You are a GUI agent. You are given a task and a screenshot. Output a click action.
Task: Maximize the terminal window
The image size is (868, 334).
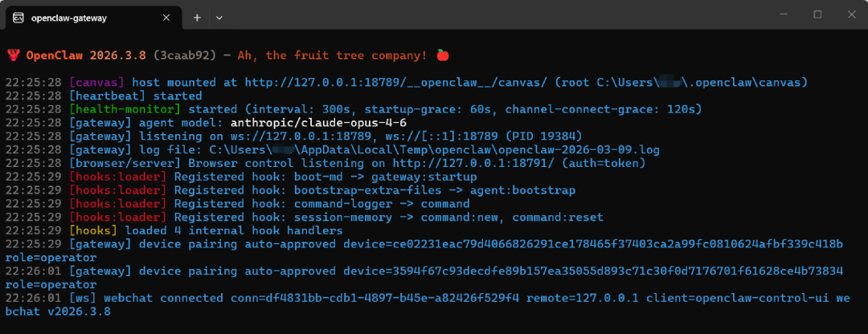(x=817, y=14)
